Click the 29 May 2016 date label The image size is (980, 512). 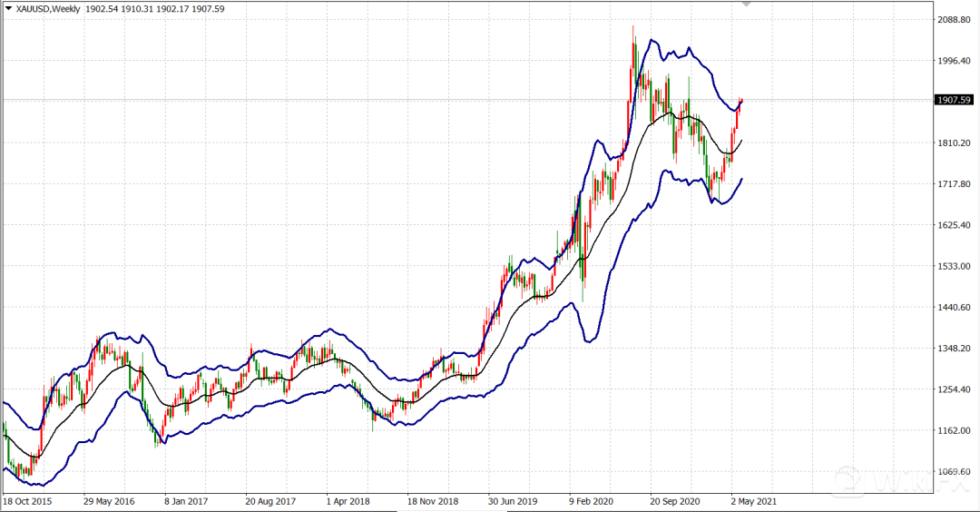[109, 500]
